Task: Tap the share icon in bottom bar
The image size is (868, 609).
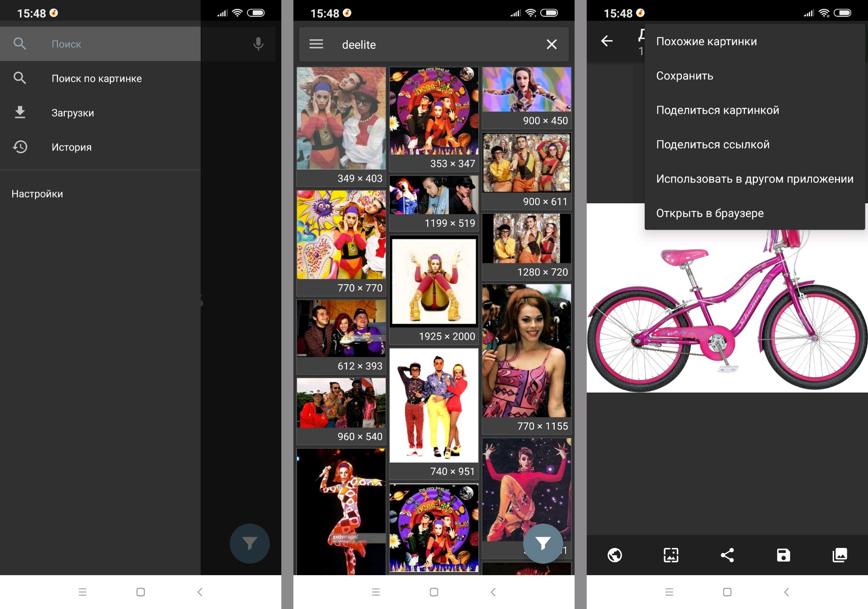Action: [x=727, y=555]
